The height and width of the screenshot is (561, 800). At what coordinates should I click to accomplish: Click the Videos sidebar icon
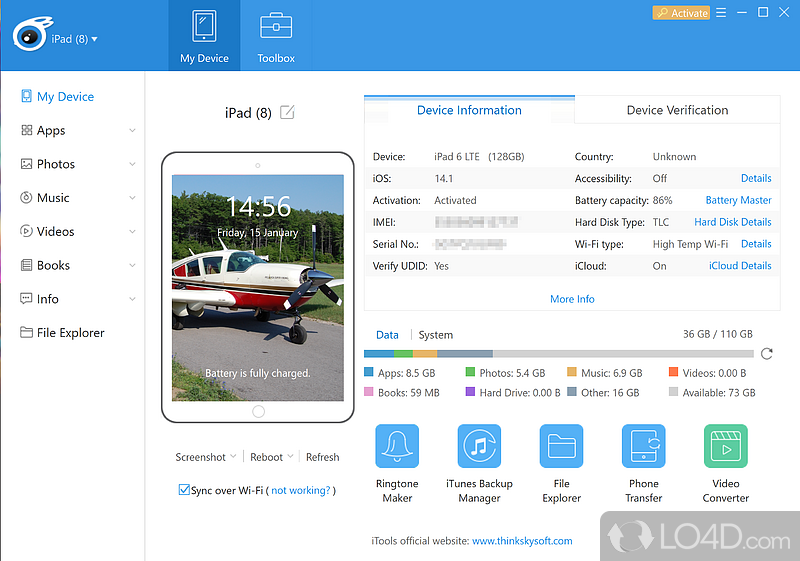26,231
